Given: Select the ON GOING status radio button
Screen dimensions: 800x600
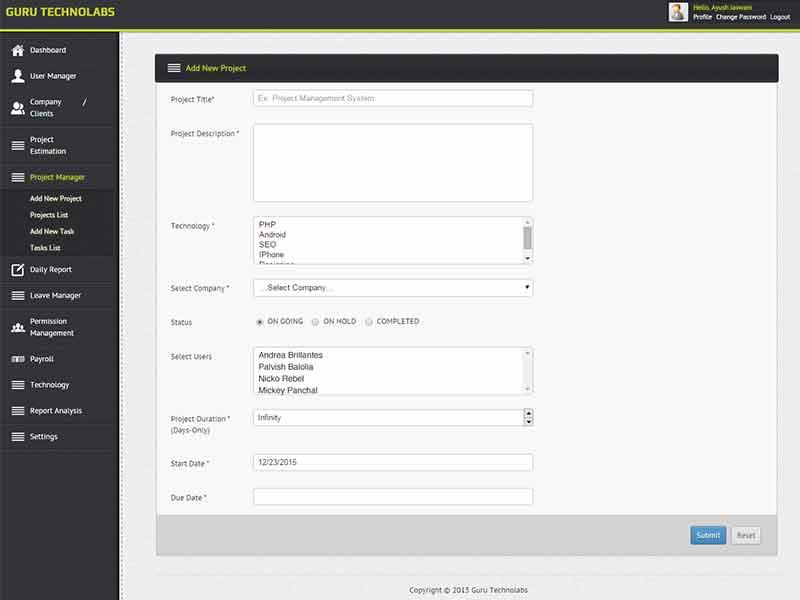Looking at the screenshot, I should [x=260, y=321].
